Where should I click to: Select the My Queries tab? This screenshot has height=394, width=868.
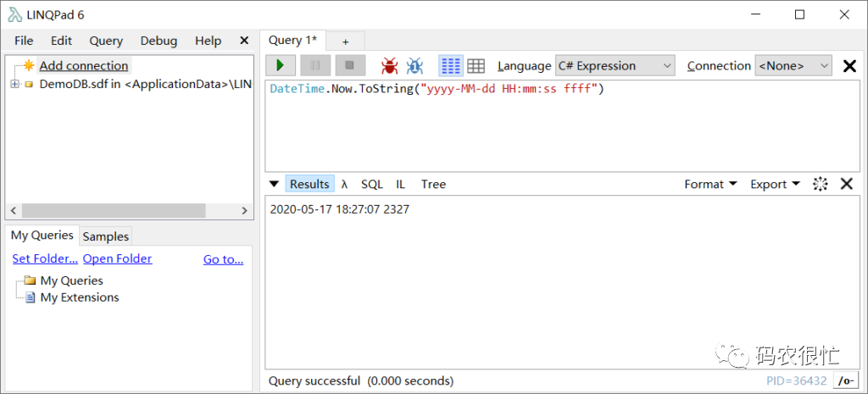coord(42,236)
